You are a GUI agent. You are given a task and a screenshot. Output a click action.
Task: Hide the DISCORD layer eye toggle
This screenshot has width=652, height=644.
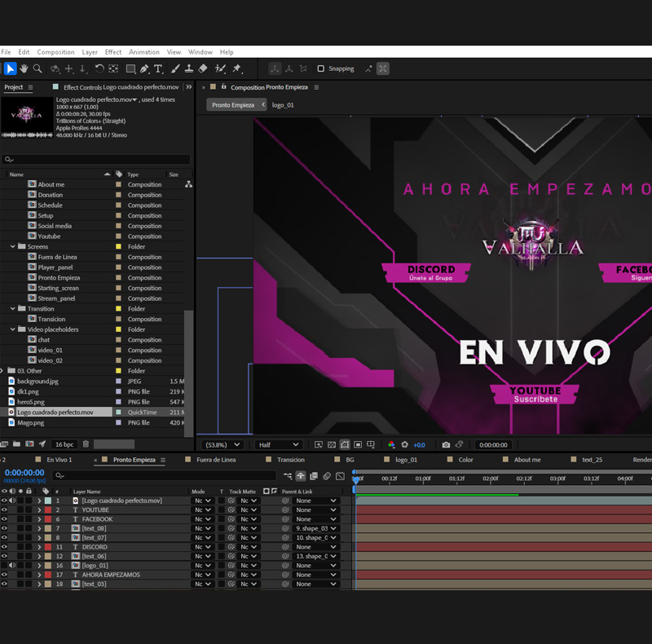(x=4, y=547)
